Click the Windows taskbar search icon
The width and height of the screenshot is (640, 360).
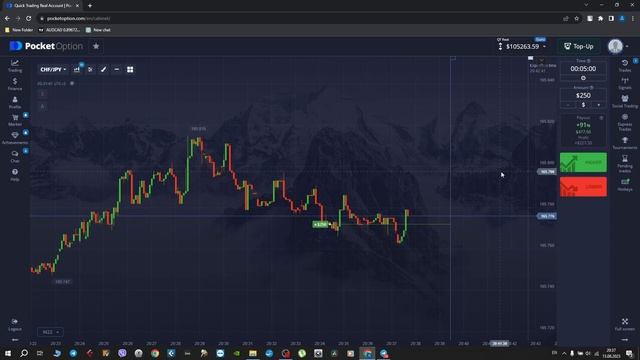tap(24, 353)
